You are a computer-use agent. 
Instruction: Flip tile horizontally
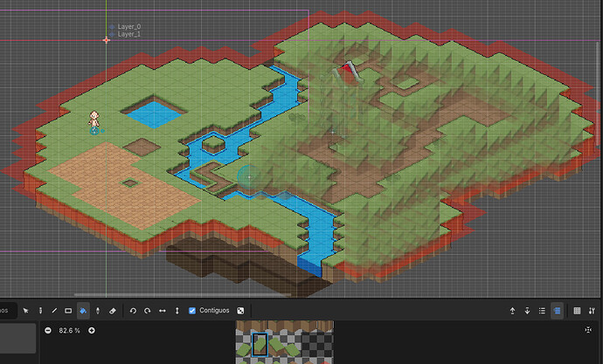(163, 311)
